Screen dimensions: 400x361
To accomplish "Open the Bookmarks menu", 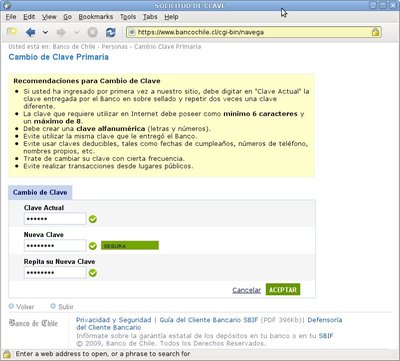I will click(x=96, y=17).
